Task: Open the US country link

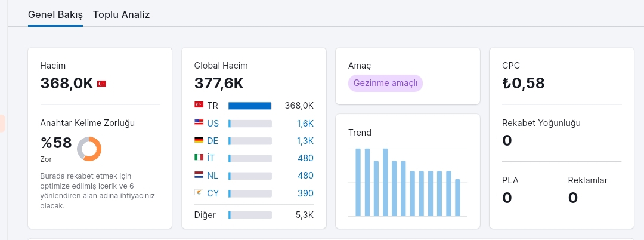Action: (213, 124)
